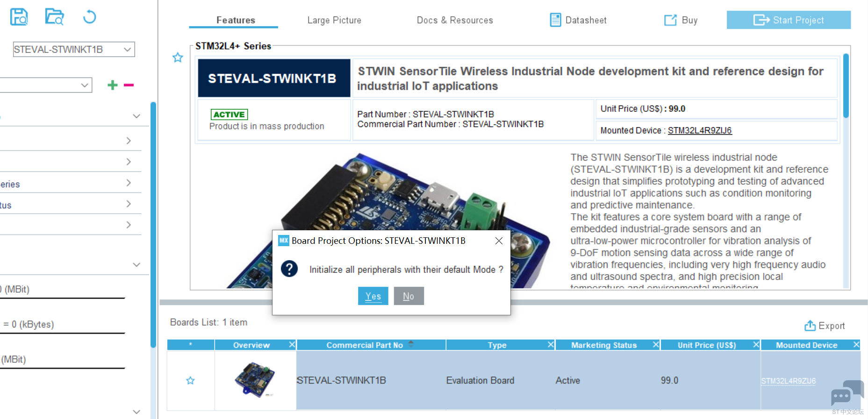
Task: Click the board details vertical scrollbar
Action: click(846, 85)
